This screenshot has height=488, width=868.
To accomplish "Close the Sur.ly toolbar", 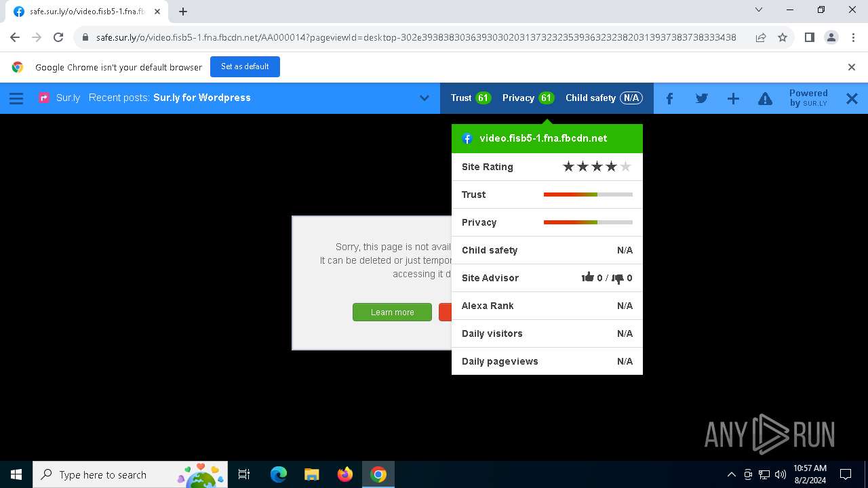I will pos(852,98).
